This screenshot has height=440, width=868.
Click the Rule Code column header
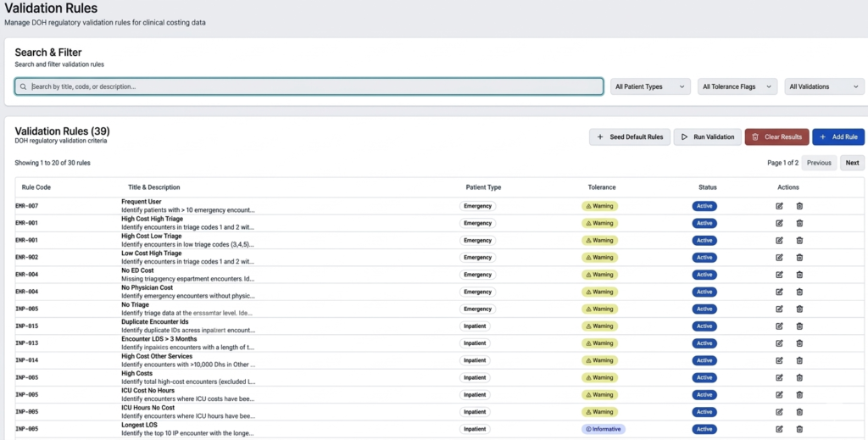tap(36, 187)
